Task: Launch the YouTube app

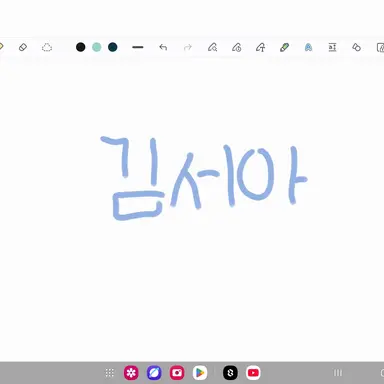Action: pos(253,373)
